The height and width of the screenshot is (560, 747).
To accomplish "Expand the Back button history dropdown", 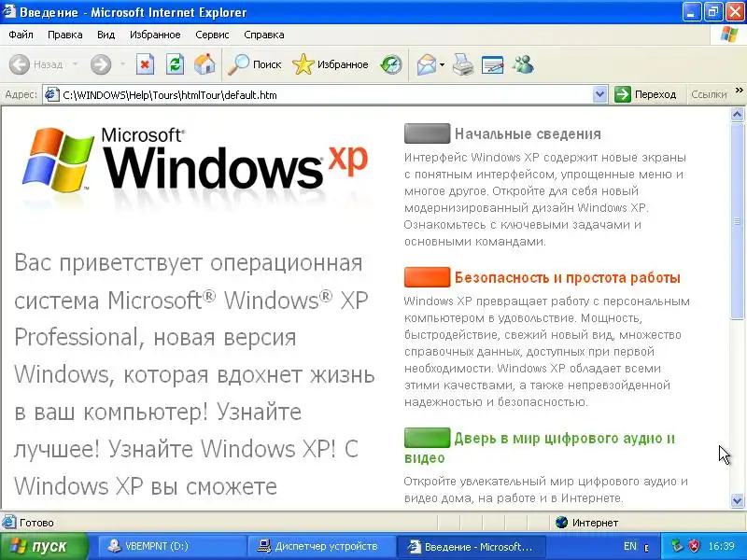I will (75, 63).
